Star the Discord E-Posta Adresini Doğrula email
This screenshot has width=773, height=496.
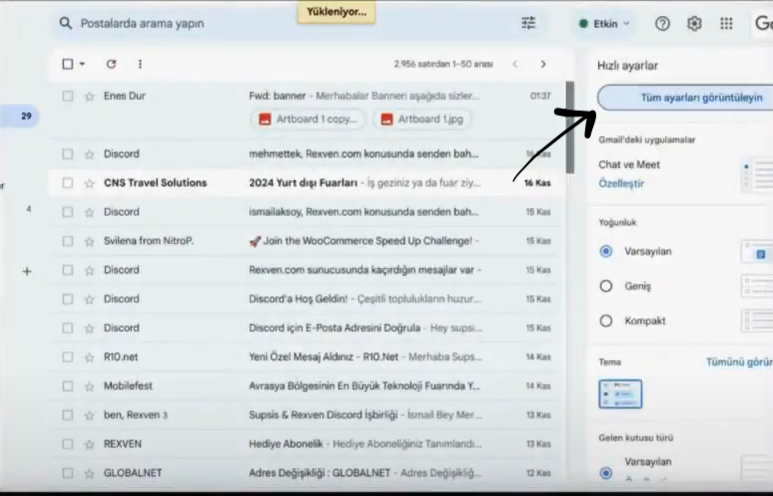click(89, 328)
